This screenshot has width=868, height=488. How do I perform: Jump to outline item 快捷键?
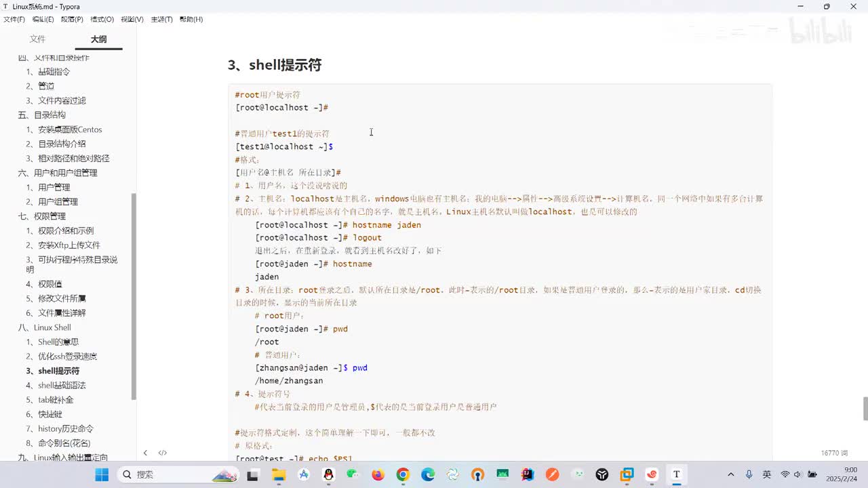pos(44,414)
